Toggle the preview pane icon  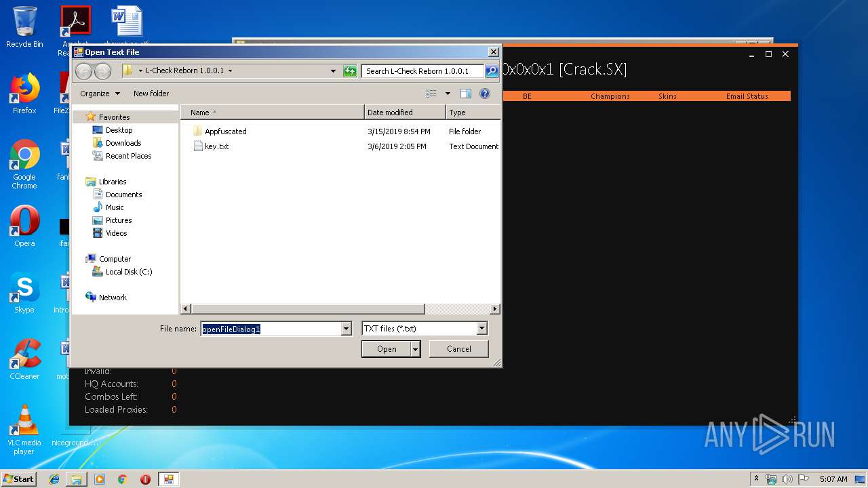click(x=465, y=94)
